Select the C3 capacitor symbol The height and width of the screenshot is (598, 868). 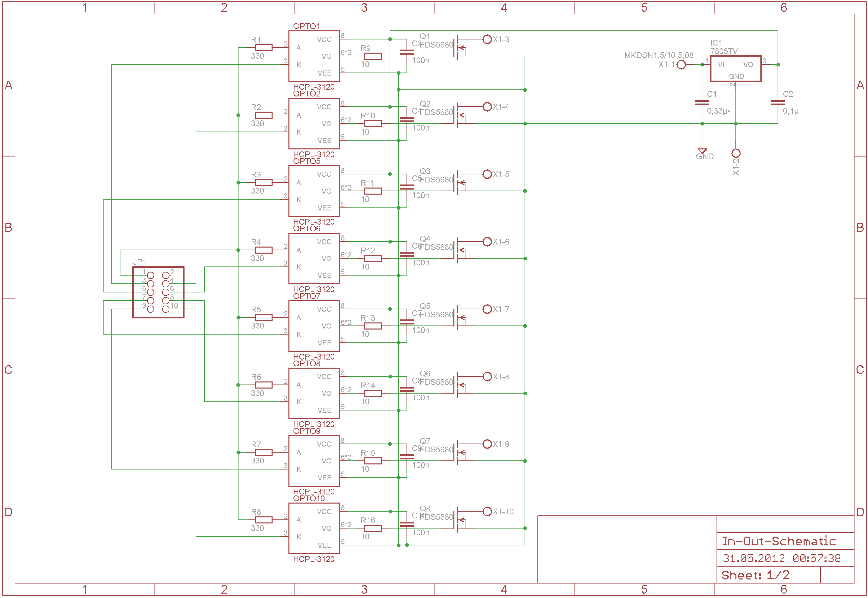[407, 52]
